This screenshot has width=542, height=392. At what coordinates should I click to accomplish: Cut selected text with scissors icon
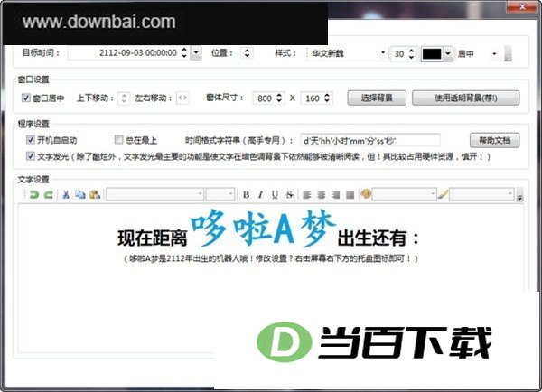pyautogui.click(x=66, y=194)
